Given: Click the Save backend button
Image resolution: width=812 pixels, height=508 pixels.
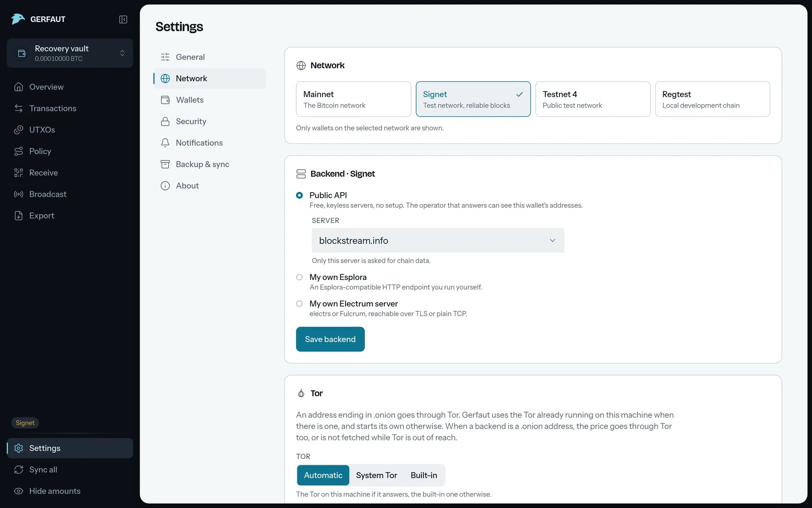Looking at the screenshot, I should click(x=330, y=339).
